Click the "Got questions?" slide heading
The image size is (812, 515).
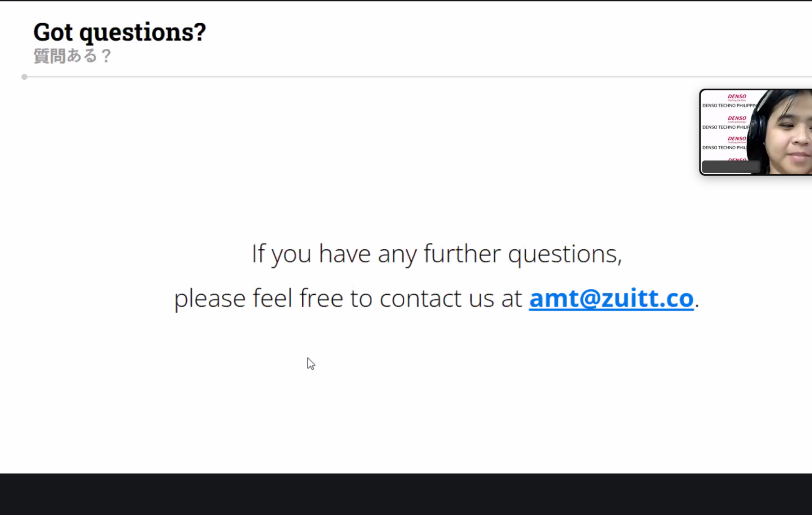click(x=119, y=32)
